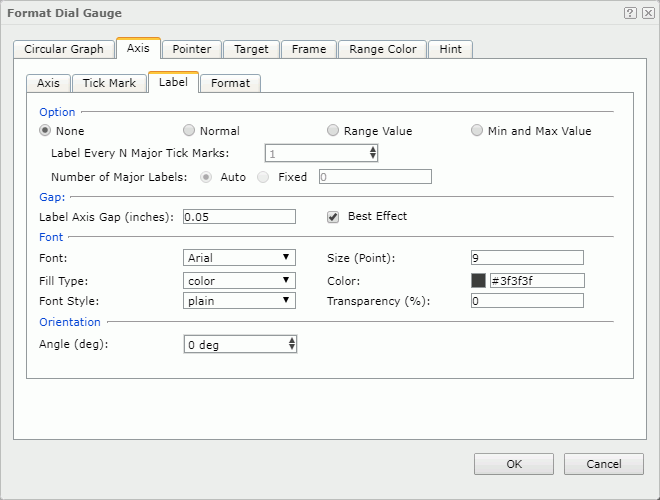Open the help icon in title bar
The width and height of the screenshot is (660, 500).
pyautogui.click(x=630, y=13)
